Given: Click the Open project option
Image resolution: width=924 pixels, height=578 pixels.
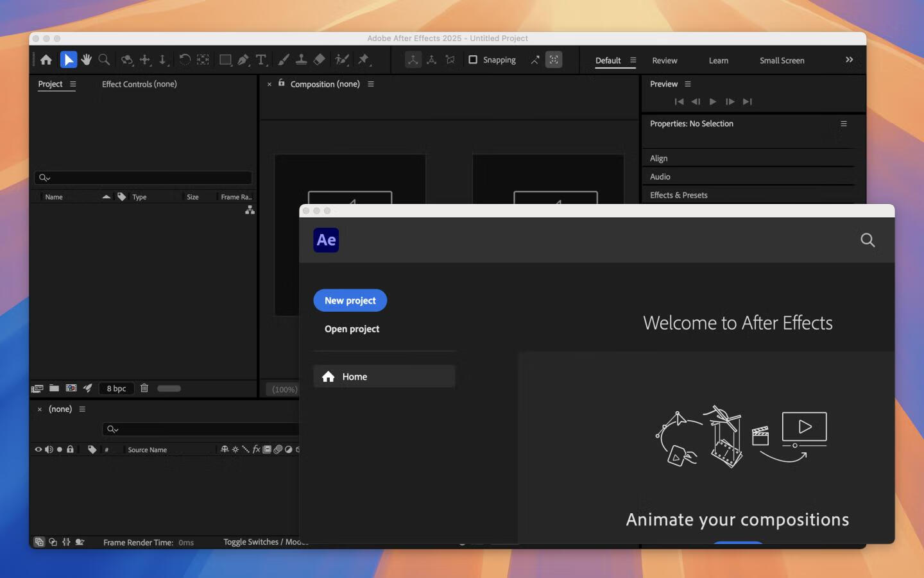Looking at the screenshot, I should coord(352,328).
